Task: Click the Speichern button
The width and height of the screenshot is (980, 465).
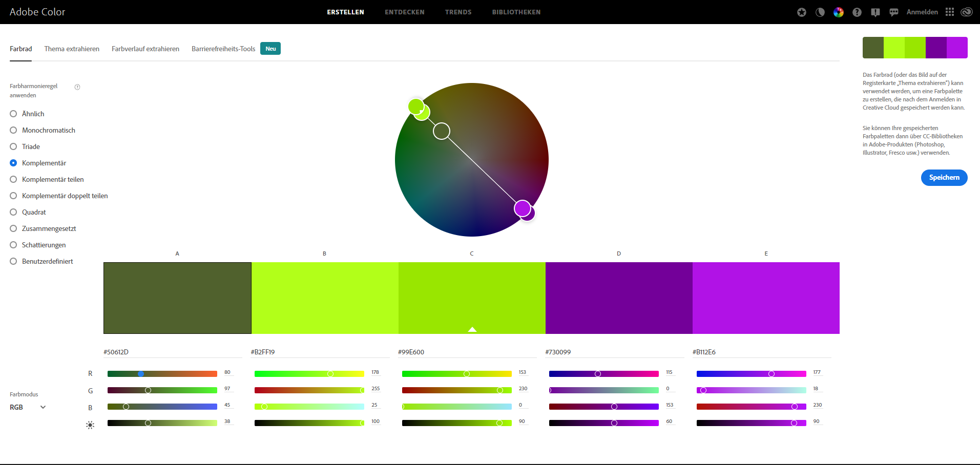Action: 944,178
